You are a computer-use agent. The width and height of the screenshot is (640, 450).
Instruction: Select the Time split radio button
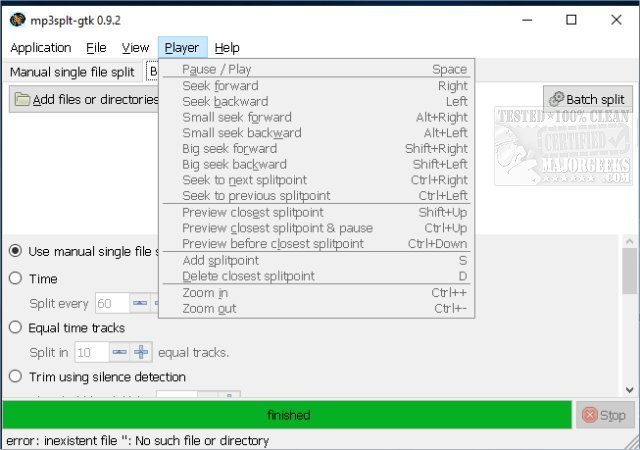tap(16, 278)
